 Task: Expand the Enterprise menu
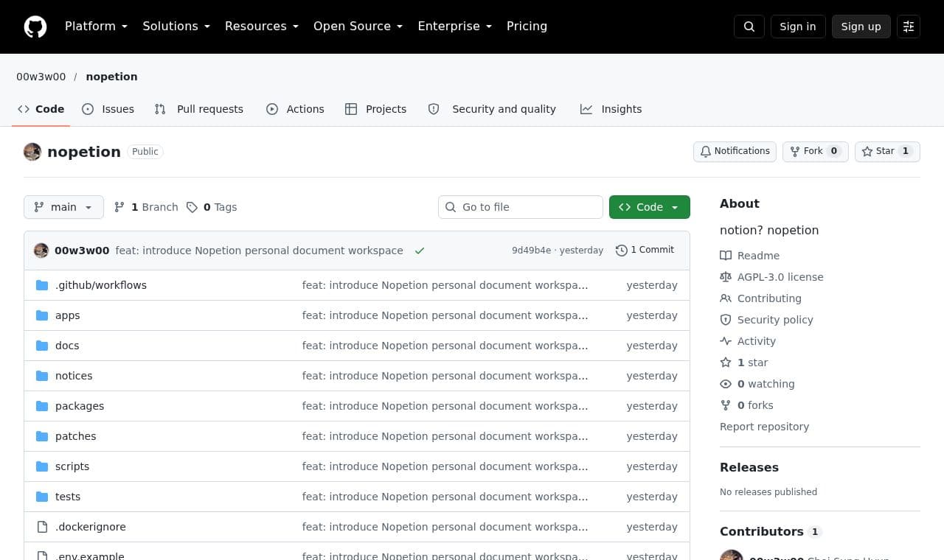[x=454, y=27]
